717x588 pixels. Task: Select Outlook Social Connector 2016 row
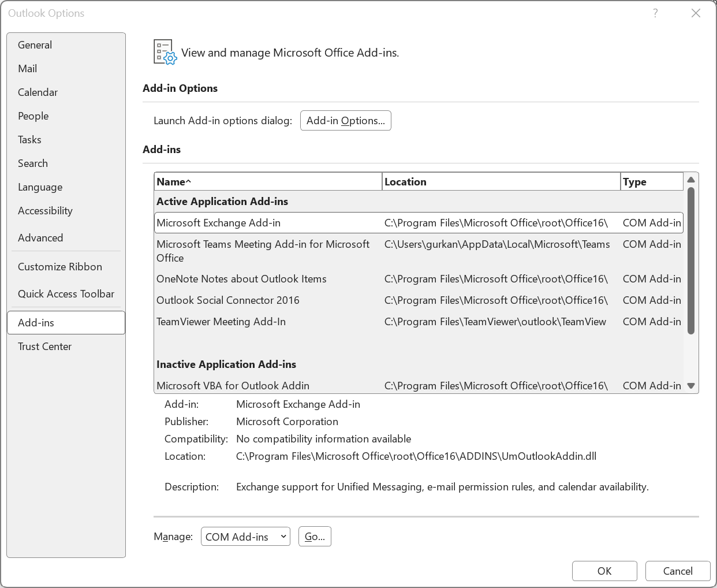(419, 300)
